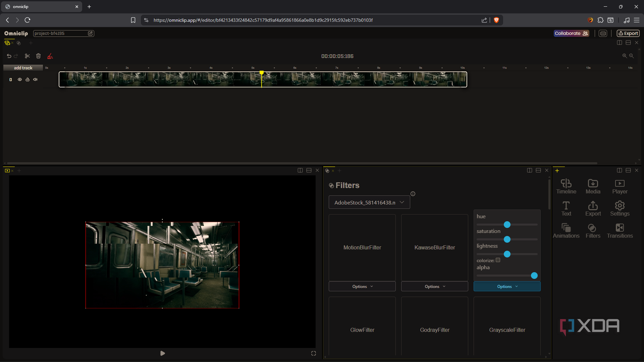This screenshot has width=644, height=362.
Task: Select the scissors split tool
Action: coord(27,56)
